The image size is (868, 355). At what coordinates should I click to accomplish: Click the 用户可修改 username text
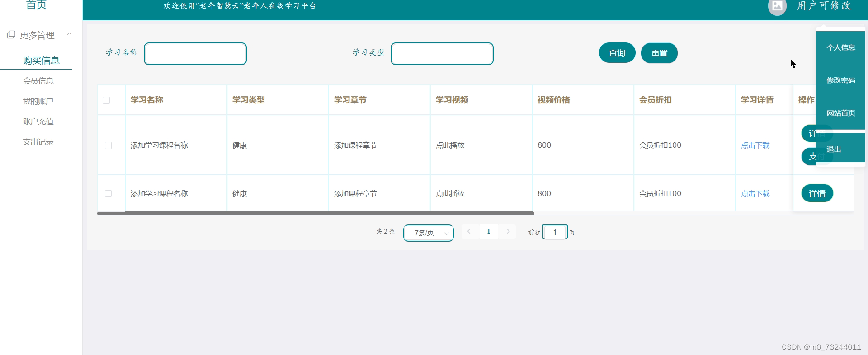coord(824,5)
